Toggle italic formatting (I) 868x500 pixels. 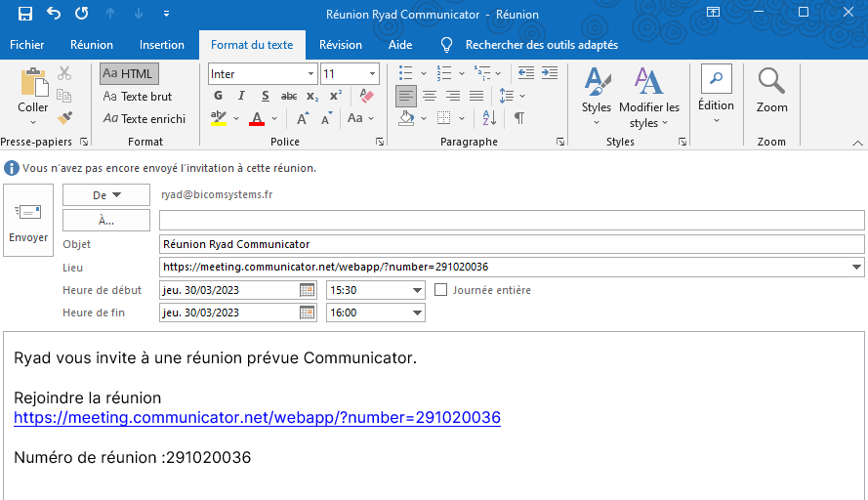(241, 96)
